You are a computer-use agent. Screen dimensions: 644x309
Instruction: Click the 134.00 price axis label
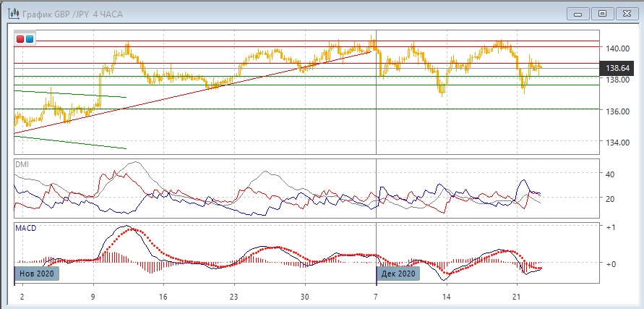[617, 143]
